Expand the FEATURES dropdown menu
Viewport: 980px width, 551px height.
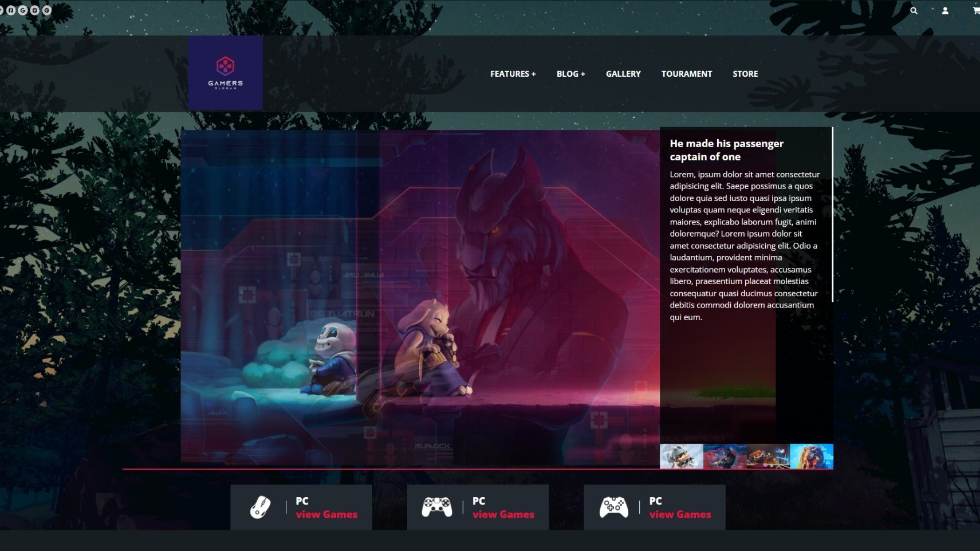(513, 73)
